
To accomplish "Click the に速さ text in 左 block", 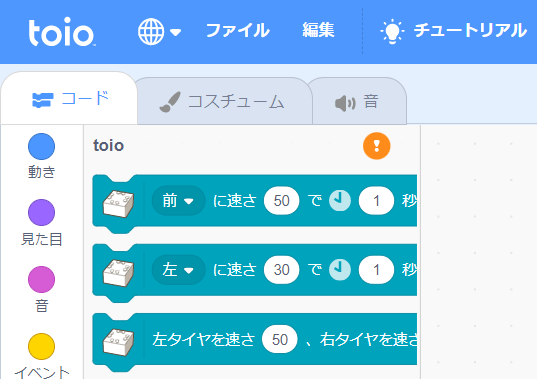I will click(235, 270).
